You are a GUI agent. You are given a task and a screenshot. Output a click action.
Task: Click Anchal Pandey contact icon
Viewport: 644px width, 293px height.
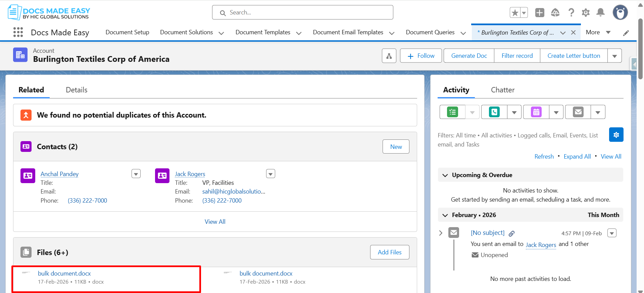click(x=28, y=176)
